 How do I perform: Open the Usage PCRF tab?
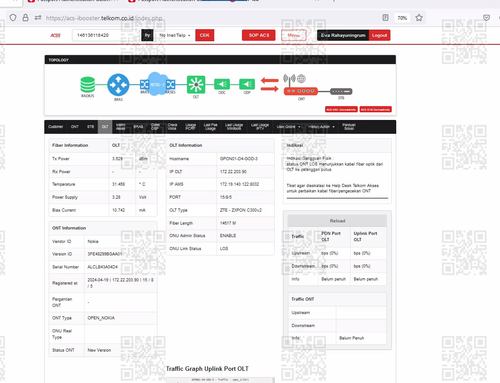tap(190, 127)
